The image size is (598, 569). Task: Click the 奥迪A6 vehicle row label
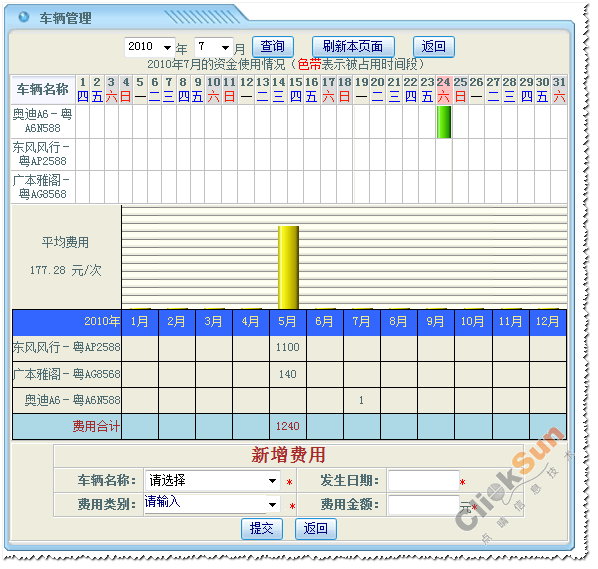42,121
